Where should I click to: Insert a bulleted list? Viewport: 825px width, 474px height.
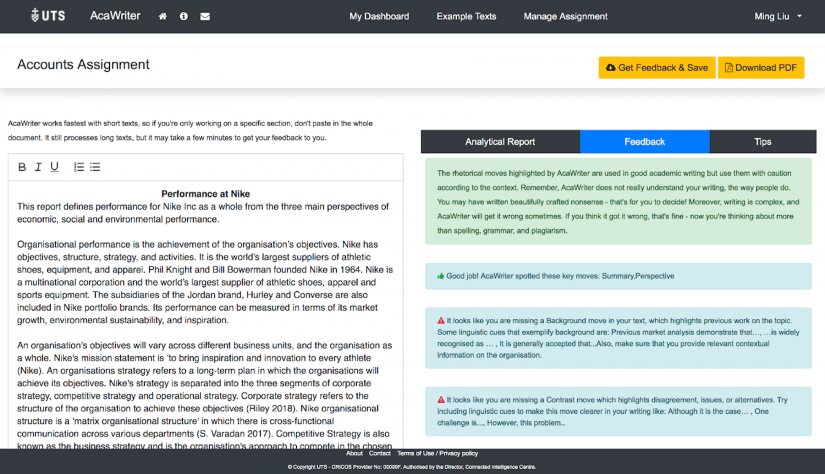(95, 167)
